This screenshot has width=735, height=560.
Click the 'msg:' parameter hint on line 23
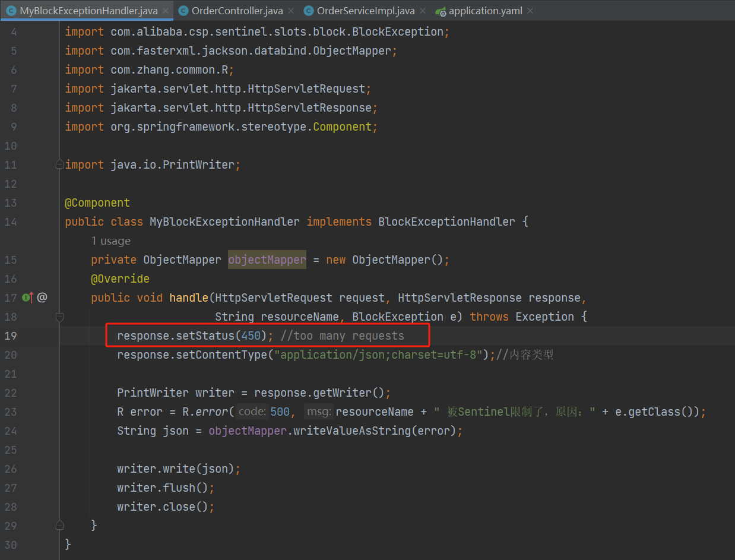point(319,412)
